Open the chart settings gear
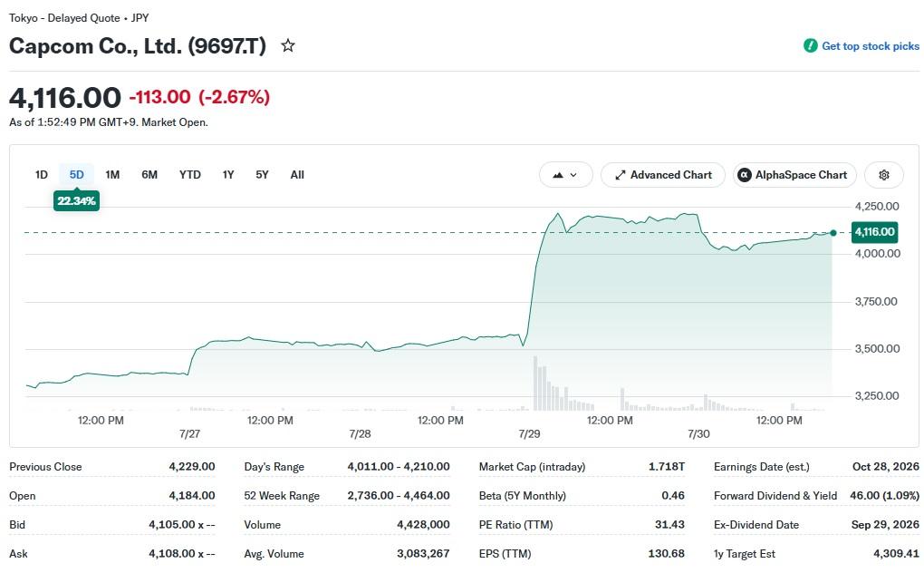The width and height of the screenshot is (924, 573). (883, 175)
